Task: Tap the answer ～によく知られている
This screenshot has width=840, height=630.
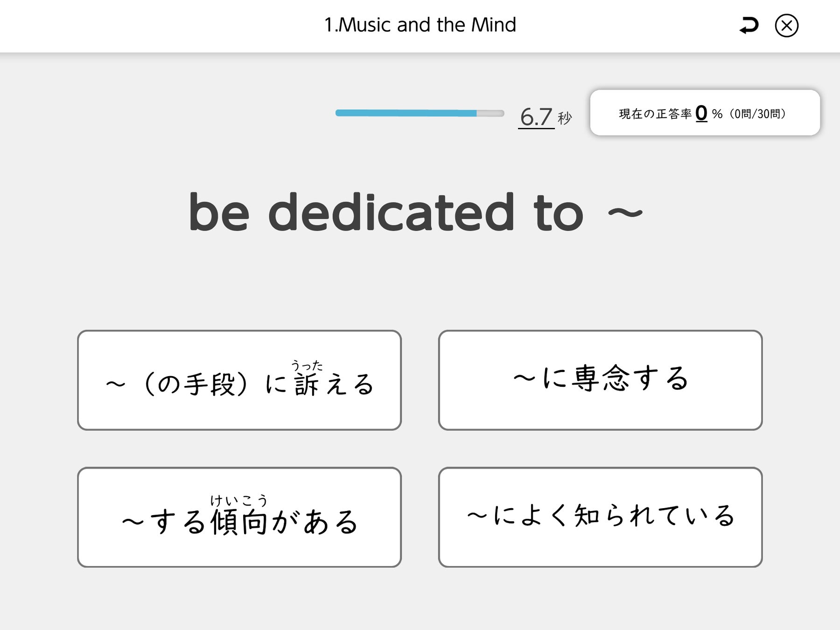Action: 600,517
